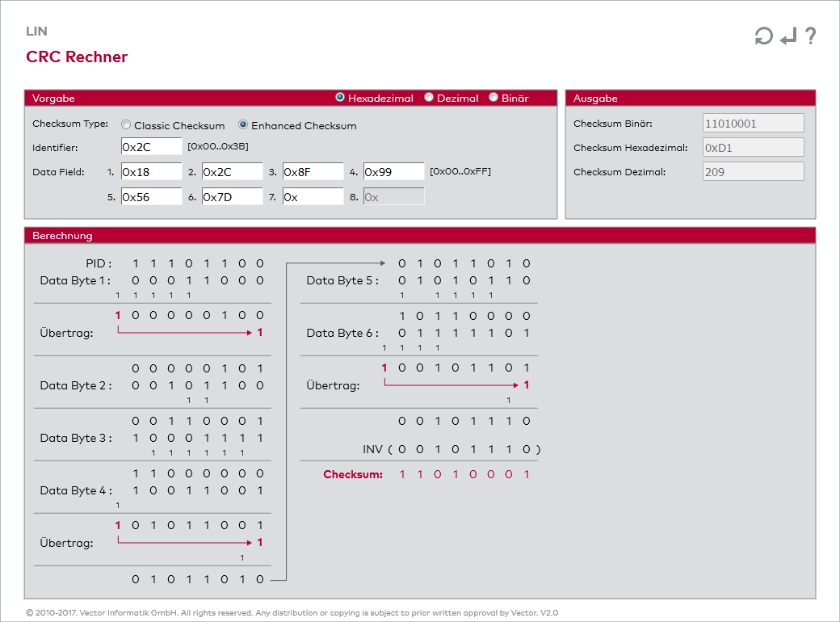Click the Checksum Hexadezimal output field
The height and width of the screenshot is (622, 840).
[753, 148]
